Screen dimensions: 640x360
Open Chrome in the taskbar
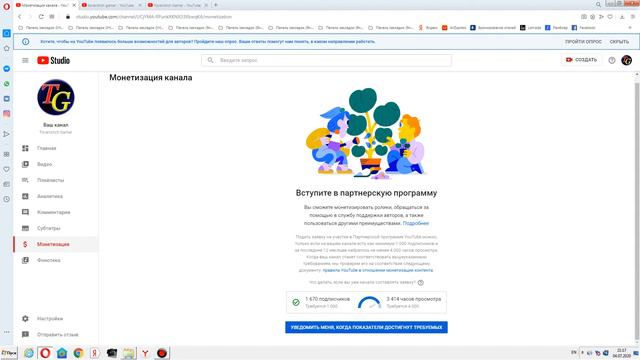[78, 353]
